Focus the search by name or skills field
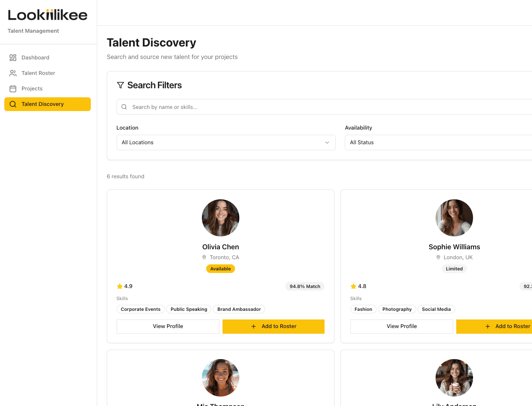Screen dimensions: 532x406 click(324, 107)
